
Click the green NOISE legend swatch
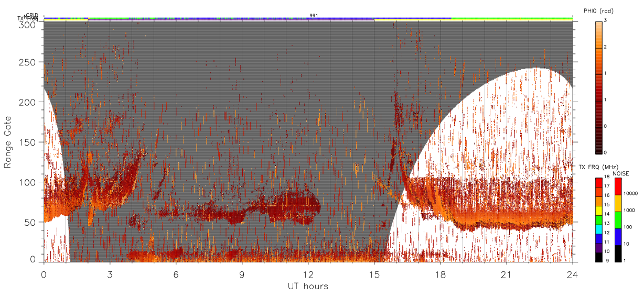[x=618, y=220]
